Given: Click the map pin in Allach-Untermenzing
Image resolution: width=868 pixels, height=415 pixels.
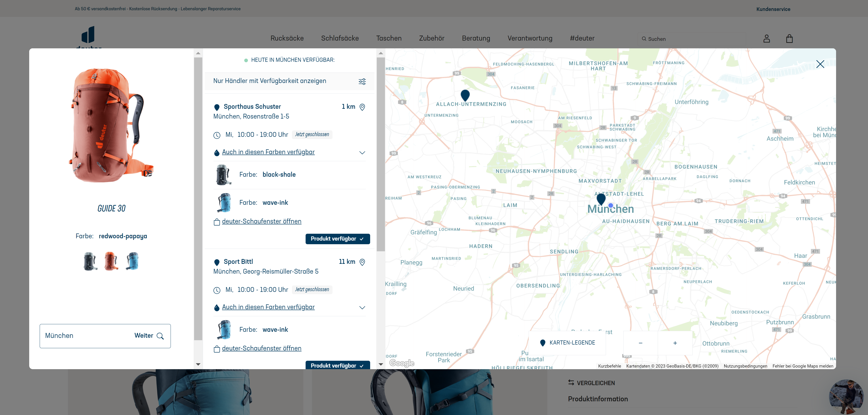Looking at the screenshot, I should [465, 95].
